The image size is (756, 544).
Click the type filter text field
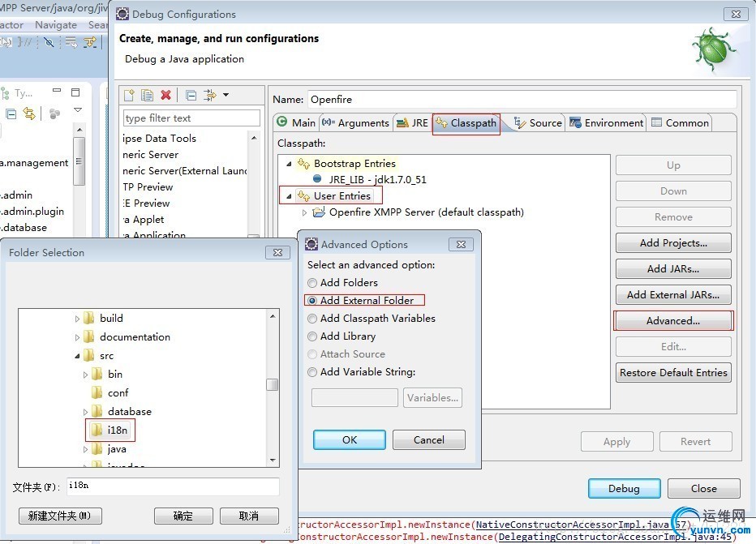coord(191,118)
